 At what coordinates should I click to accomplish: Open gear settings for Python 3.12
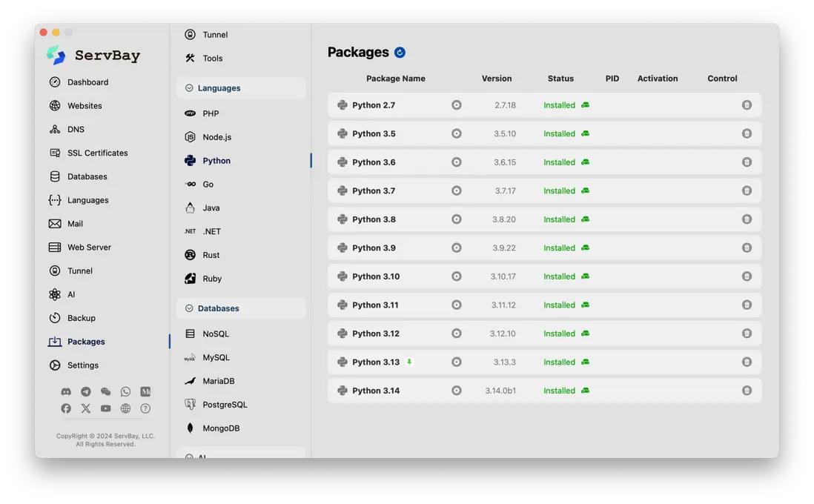point(457,334)
